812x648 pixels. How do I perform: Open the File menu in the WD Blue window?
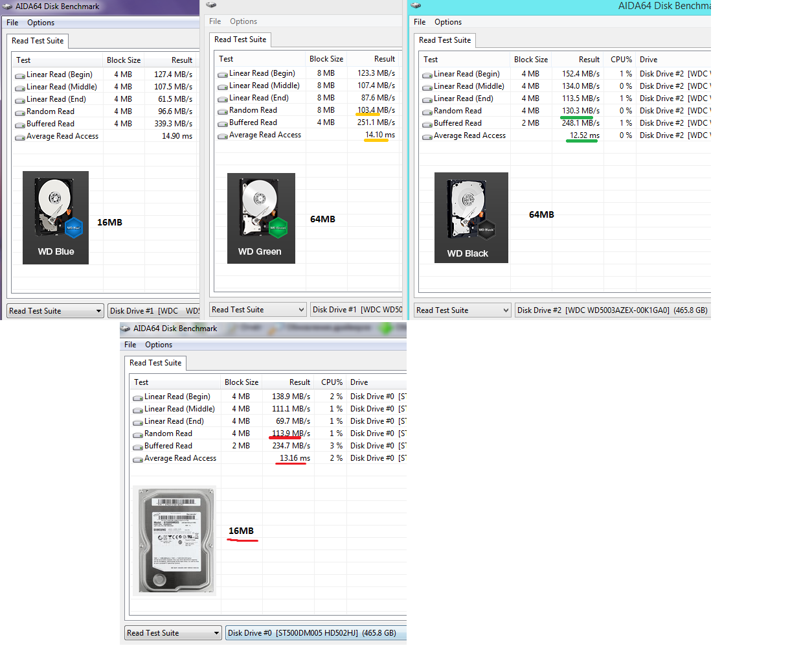pyautogui.click(x=12, y=23)
